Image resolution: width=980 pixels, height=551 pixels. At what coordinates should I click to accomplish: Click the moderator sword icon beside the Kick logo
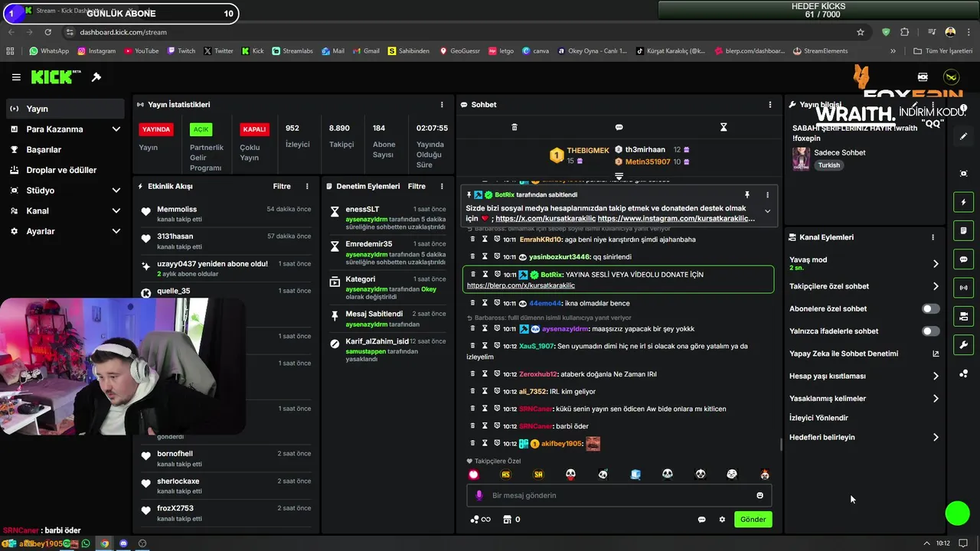click(96, 77)
